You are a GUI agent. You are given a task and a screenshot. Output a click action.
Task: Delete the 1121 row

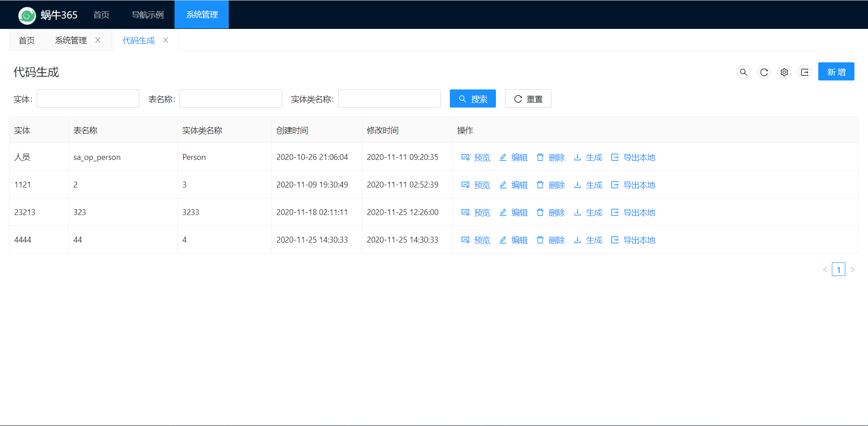551,185
